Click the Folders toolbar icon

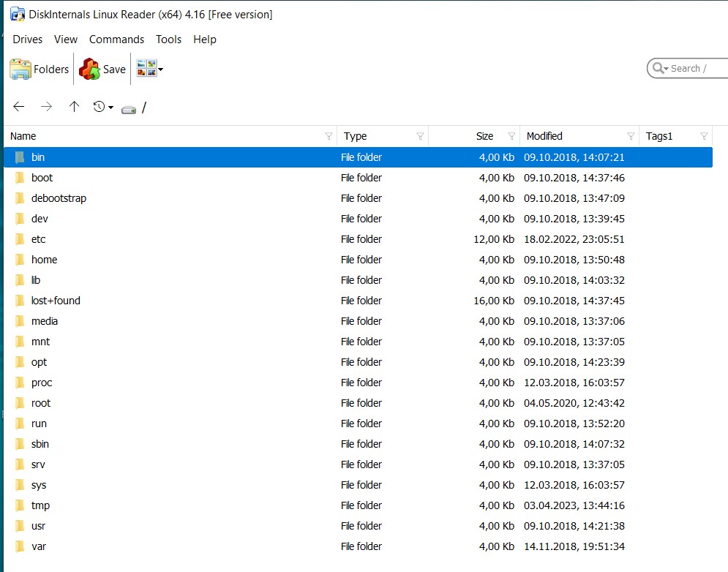point(20,69)
